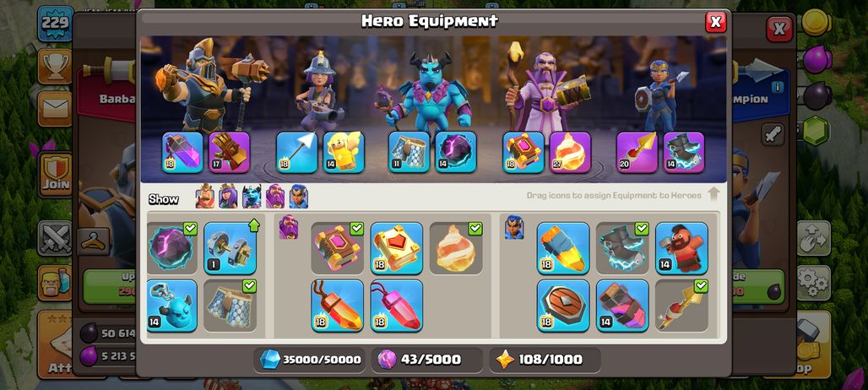Tap the Shiny Ore 35000/50000 counter
This screenshot has width=868, height=390.
coord(310,360)
